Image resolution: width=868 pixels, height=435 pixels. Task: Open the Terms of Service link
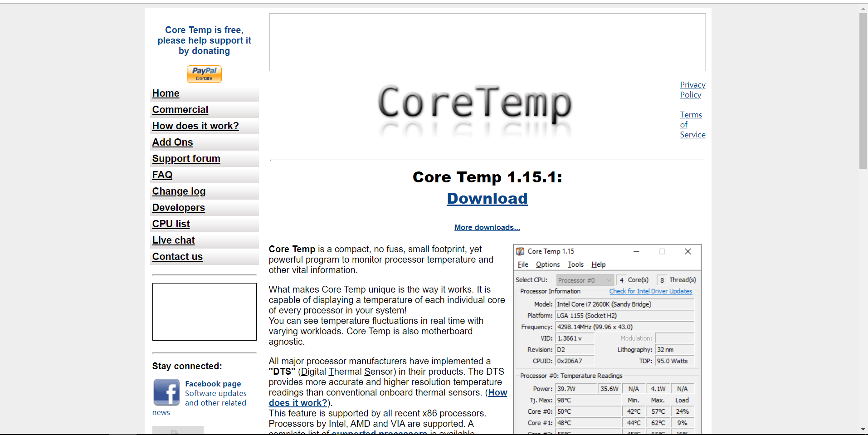[x=692, y=125]
